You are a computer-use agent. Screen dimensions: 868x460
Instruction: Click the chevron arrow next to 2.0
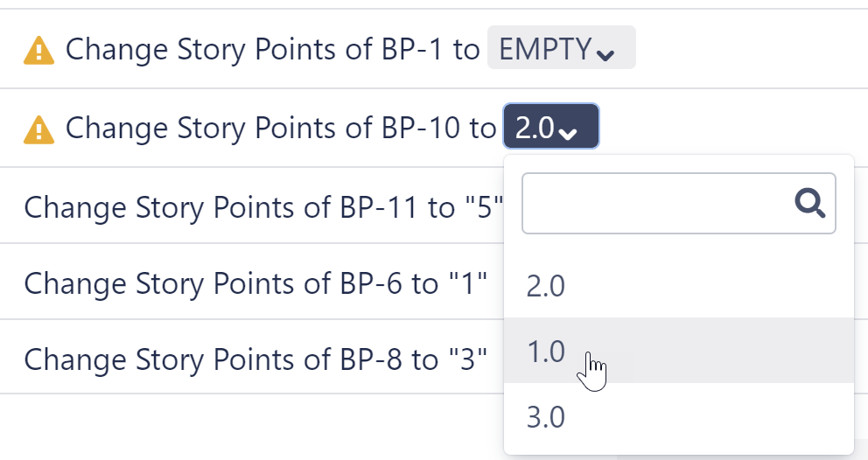568,133
